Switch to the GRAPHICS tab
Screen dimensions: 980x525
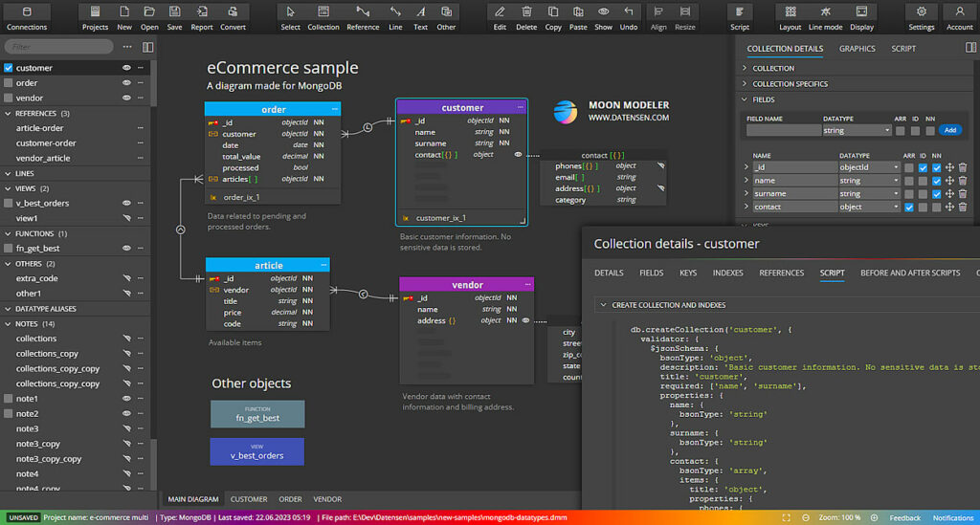pyautogui.click(x=857, y=49)
